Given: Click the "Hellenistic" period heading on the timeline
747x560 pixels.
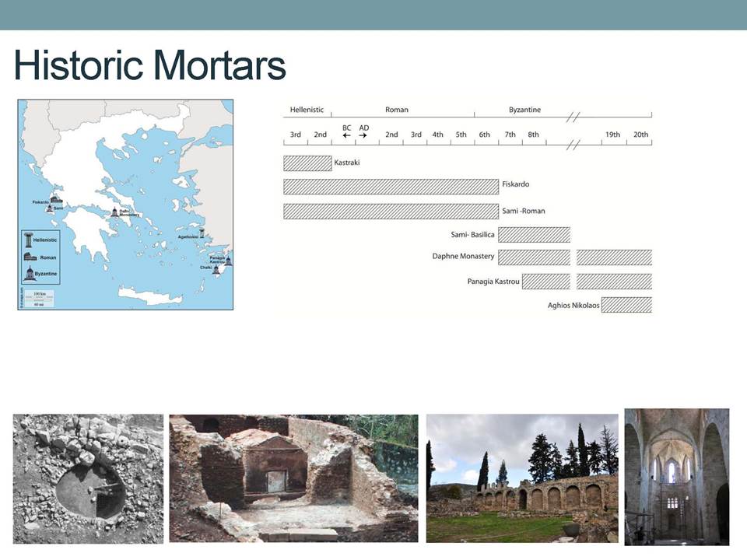Looking at the screenshot, I should pos(307,110).
